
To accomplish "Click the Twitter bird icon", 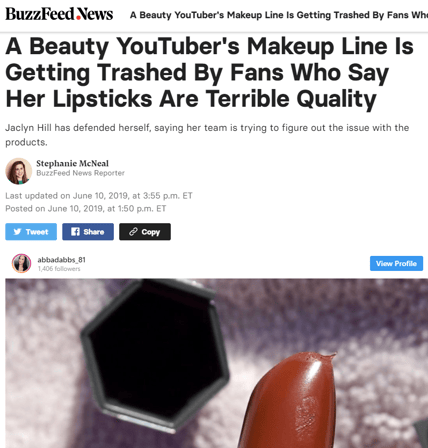I will (17, 232).
